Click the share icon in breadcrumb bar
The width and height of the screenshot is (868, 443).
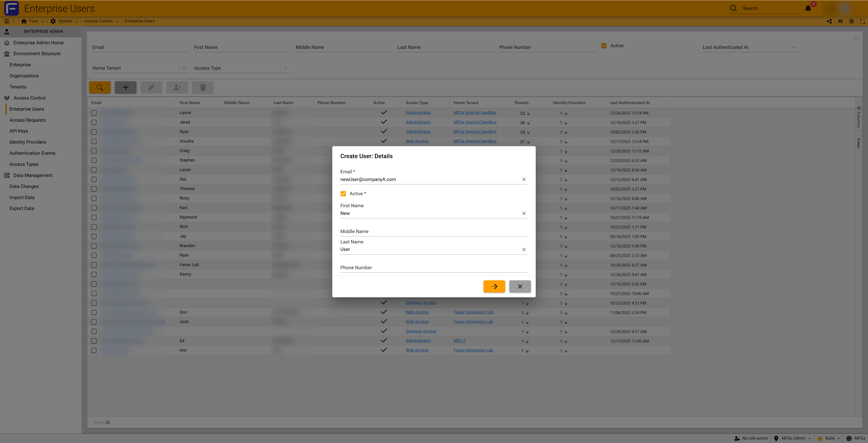click(829, 21)
